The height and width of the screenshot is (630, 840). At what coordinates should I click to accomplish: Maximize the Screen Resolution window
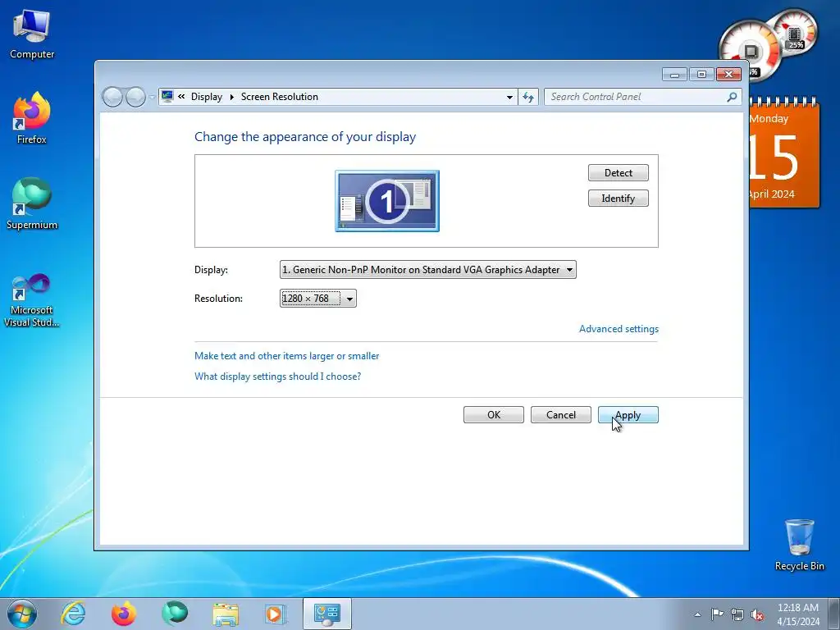(701, 75)
